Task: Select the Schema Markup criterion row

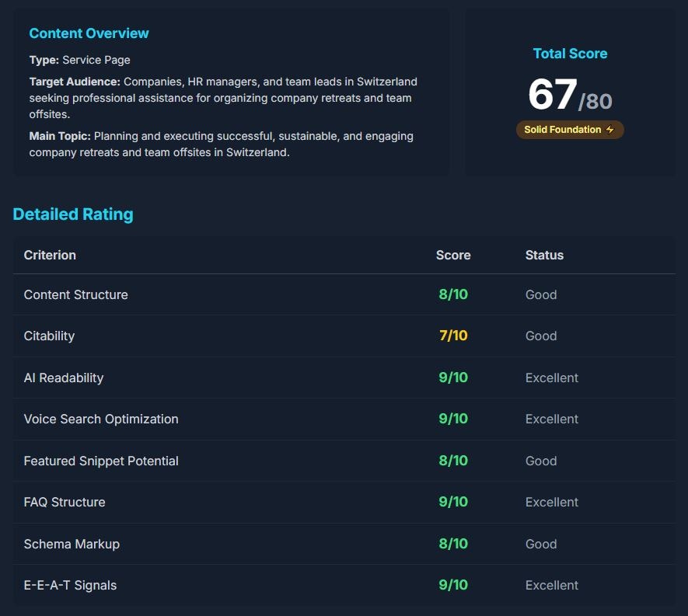Action: click(x=72, y=544)
